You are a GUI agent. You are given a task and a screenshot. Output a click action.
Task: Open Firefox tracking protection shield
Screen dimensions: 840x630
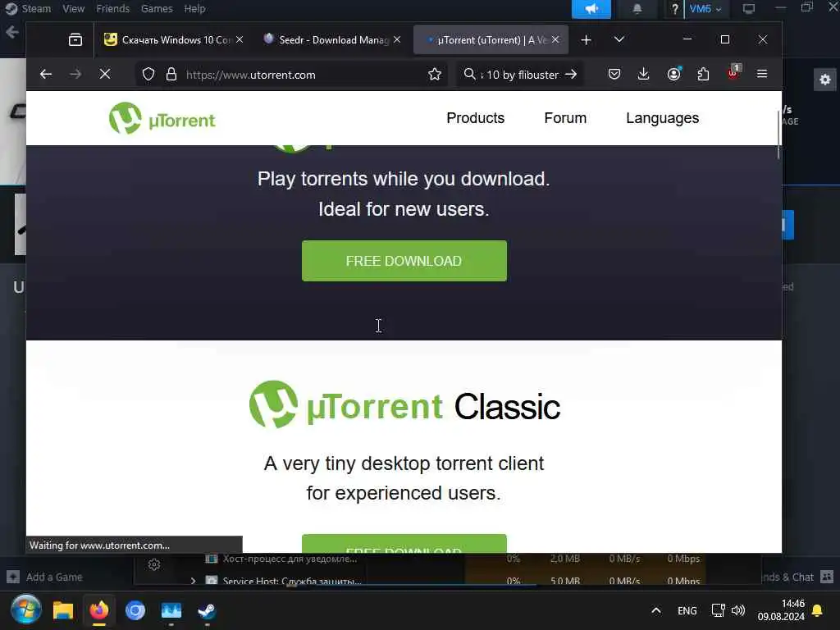pos(148,75)
